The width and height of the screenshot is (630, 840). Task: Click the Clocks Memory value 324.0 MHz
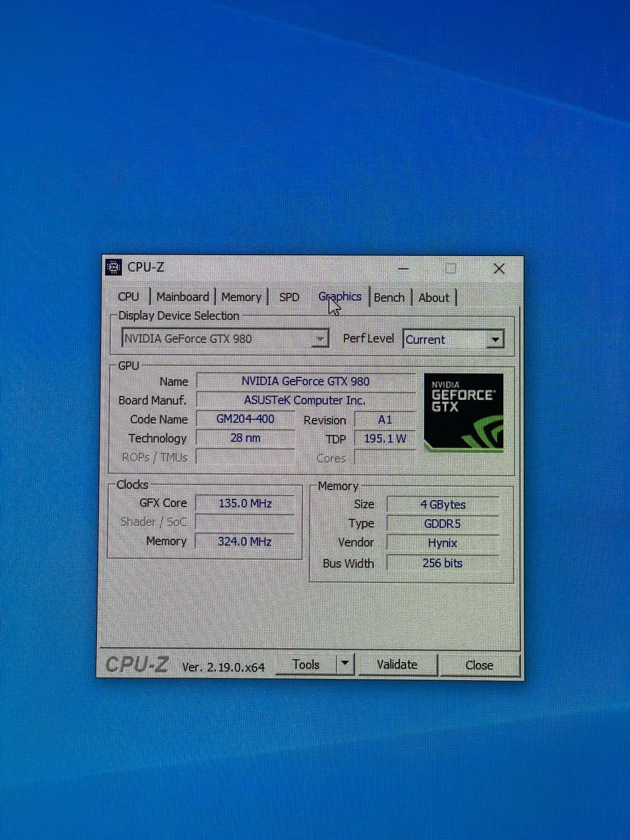(x=245, y=541)
